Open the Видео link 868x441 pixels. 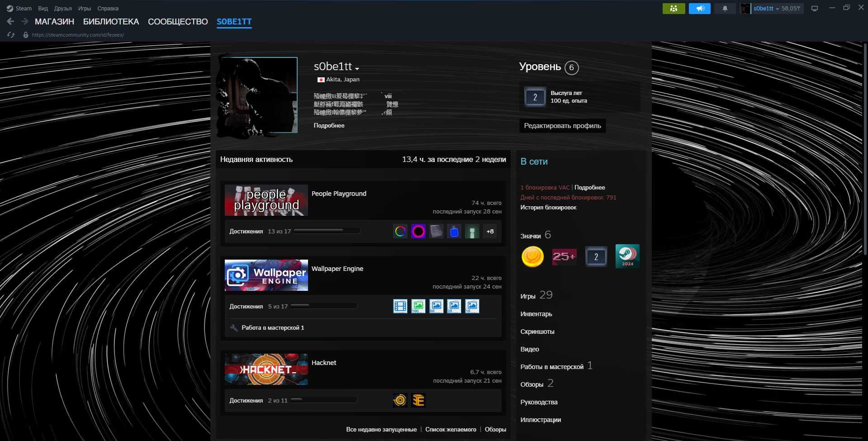pos(530,349)
